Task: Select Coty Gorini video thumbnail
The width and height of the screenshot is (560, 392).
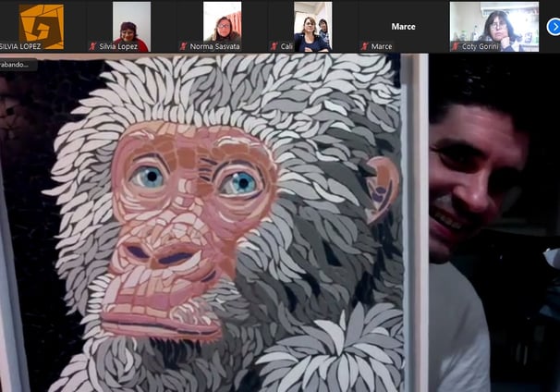Action: tap(494, 27)
